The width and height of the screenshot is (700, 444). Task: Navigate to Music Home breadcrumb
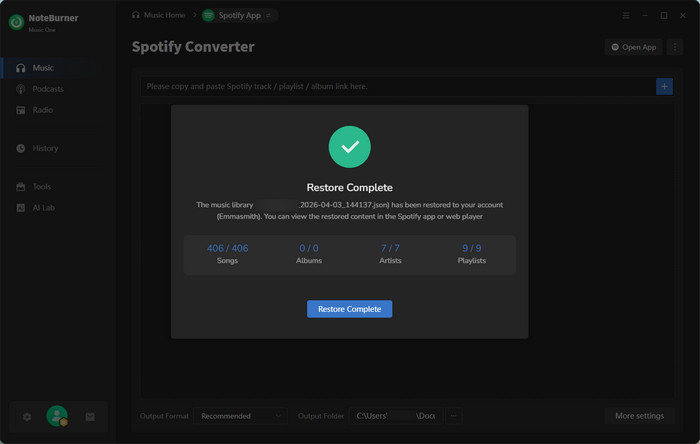click(158, 16)
